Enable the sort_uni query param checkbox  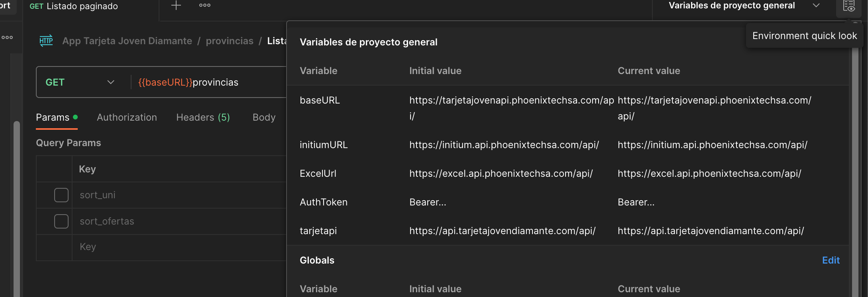tap(61, 195)
